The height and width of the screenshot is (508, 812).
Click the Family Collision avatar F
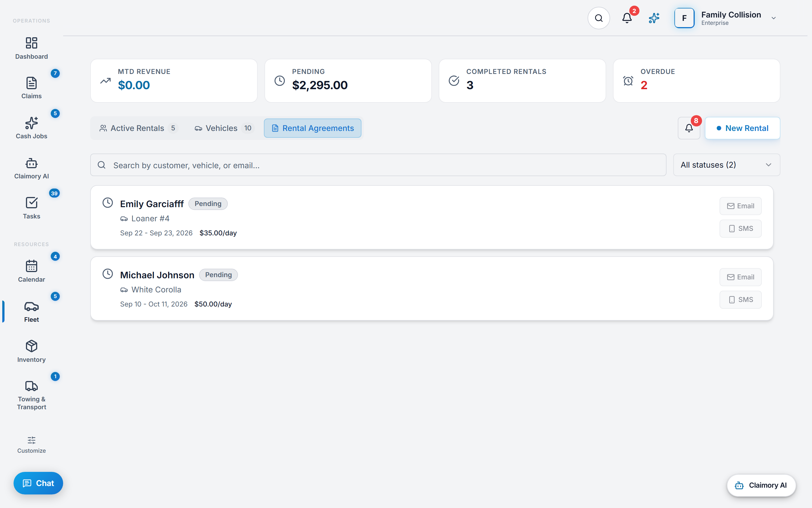pyautogui.click(x=684, y=18)
